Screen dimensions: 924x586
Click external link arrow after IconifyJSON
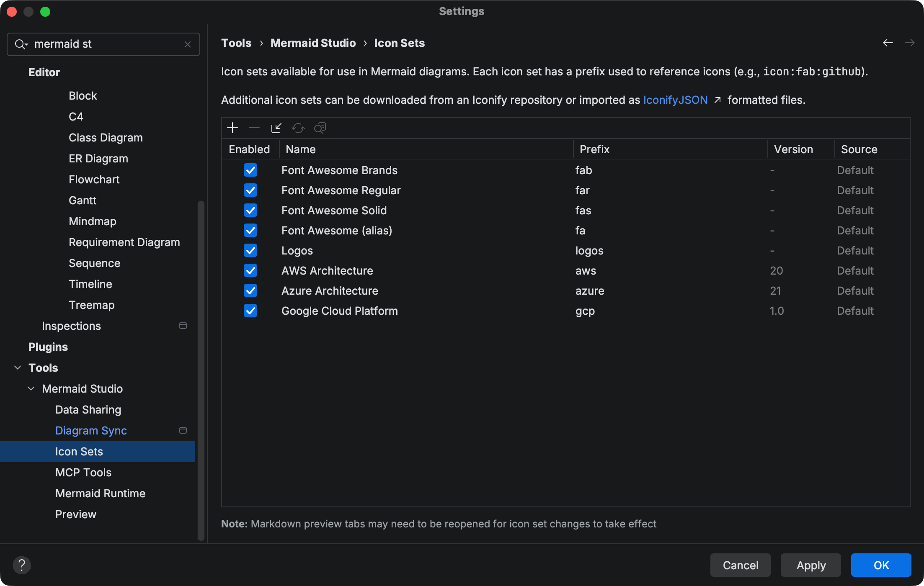coord(718,100)
